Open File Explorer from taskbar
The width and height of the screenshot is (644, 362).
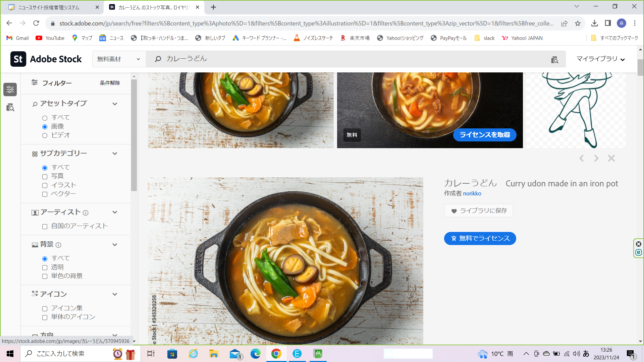click(214, 354)
